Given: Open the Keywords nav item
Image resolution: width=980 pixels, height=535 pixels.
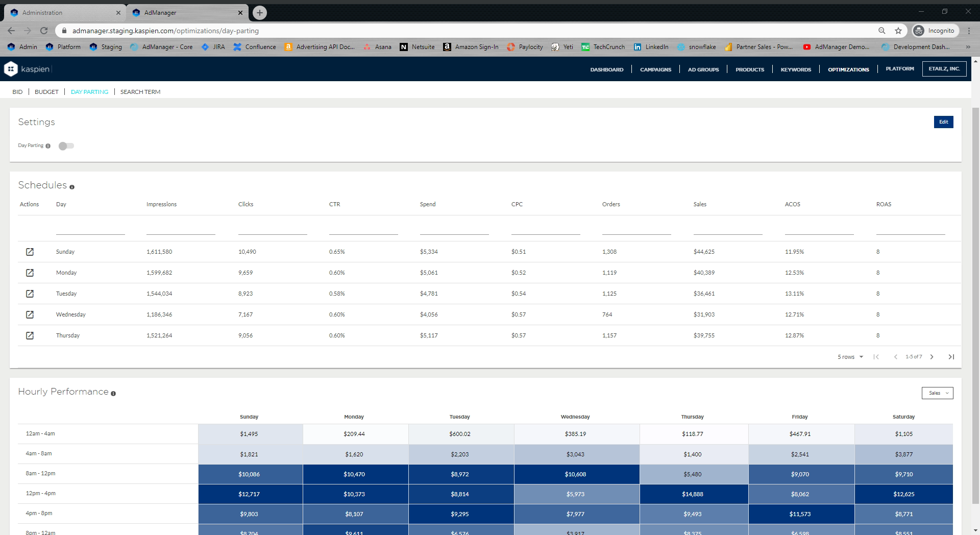Looking at the screenshot, I should pos(796,69).
